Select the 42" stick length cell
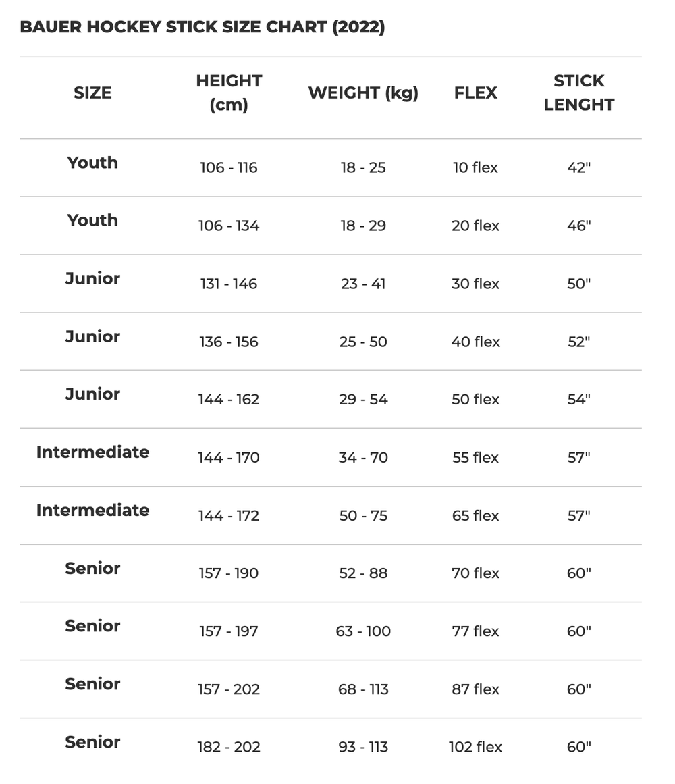Image resolution: width=675 pixels, height=784 pixels. 578,167
